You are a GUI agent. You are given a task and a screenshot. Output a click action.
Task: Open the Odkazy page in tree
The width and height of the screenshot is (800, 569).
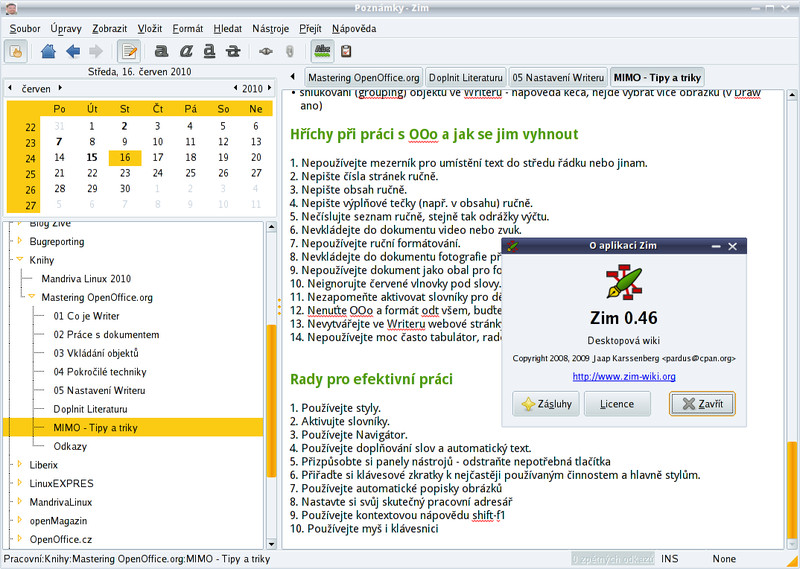tap(70, 447)
